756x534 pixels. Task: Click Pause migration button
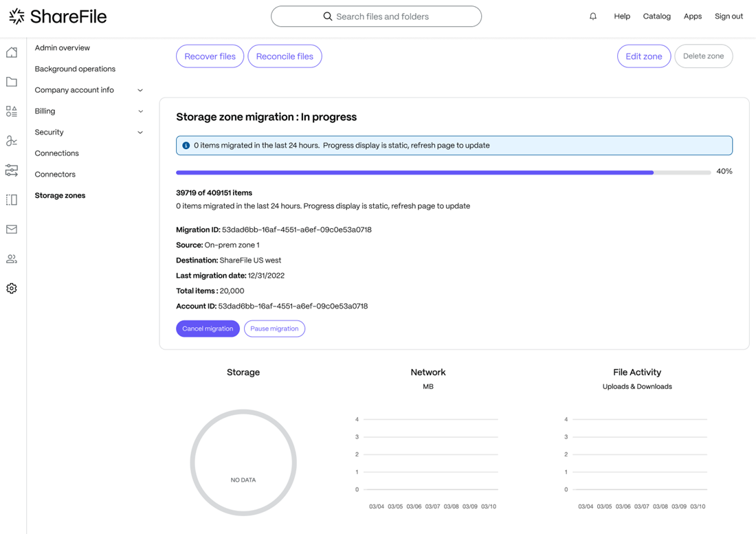(x=274, y=329)
